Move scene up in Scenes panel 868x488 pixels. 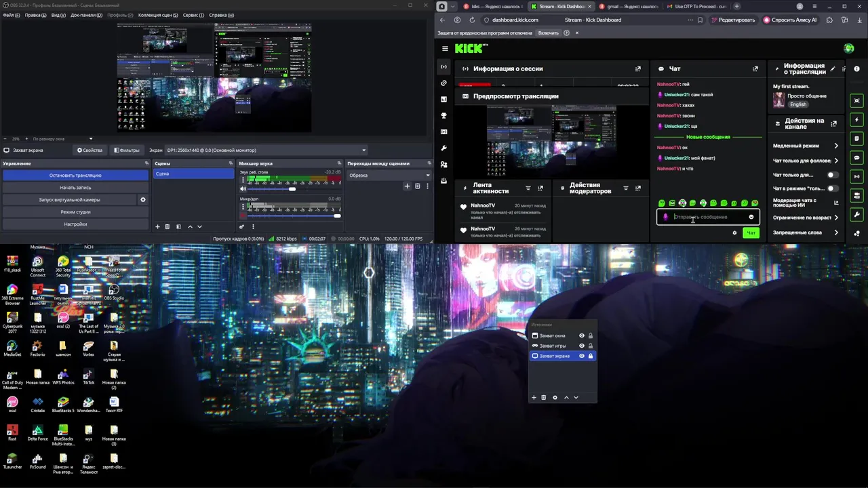pos(190,226)
